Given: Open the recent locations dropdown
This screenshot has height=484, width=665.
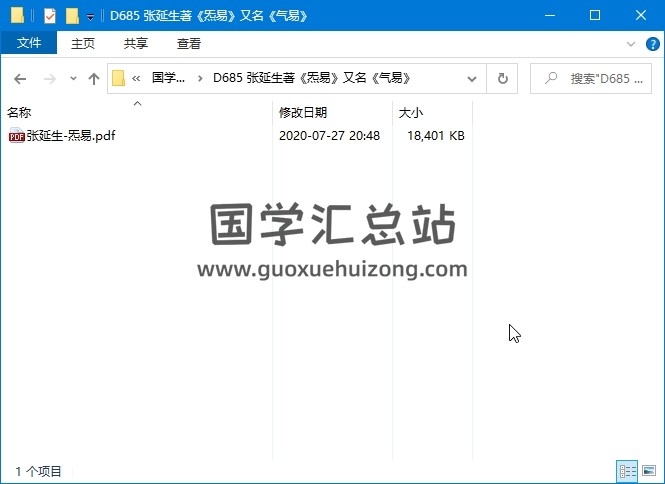Looking at the screenshot, I should pyautogui.click(x=73, y=78).
